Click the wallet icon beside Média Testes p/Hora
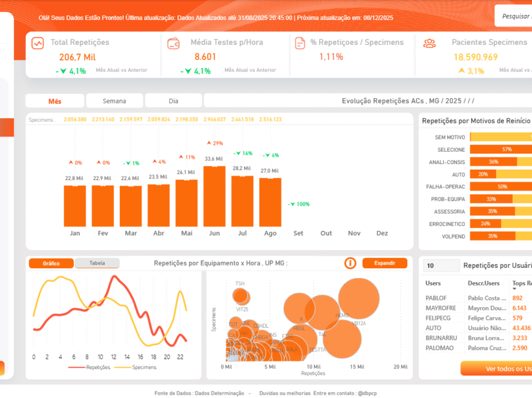532x398 pixels. tap(173, 43)
